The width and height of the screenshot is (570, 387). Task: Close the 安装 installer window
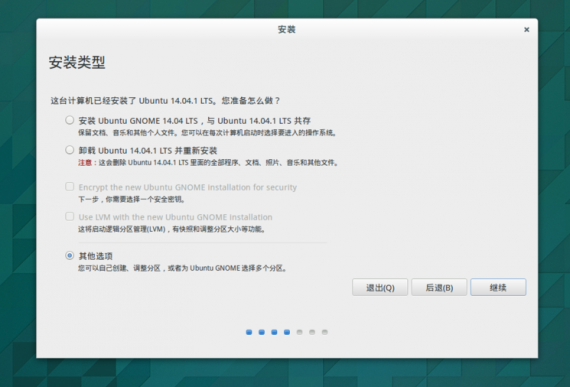tap(526, 30)
